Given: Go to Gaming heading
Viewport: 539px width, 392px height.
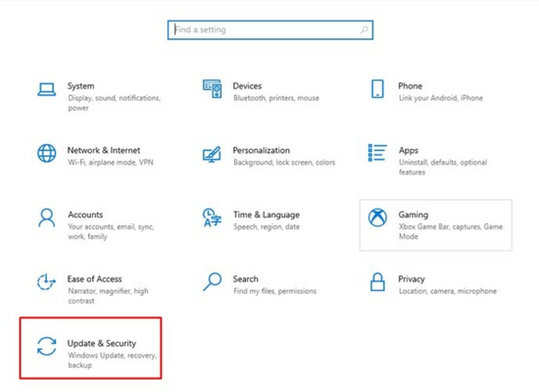Looking at the screenshot, I should click(x=414, y=215).
